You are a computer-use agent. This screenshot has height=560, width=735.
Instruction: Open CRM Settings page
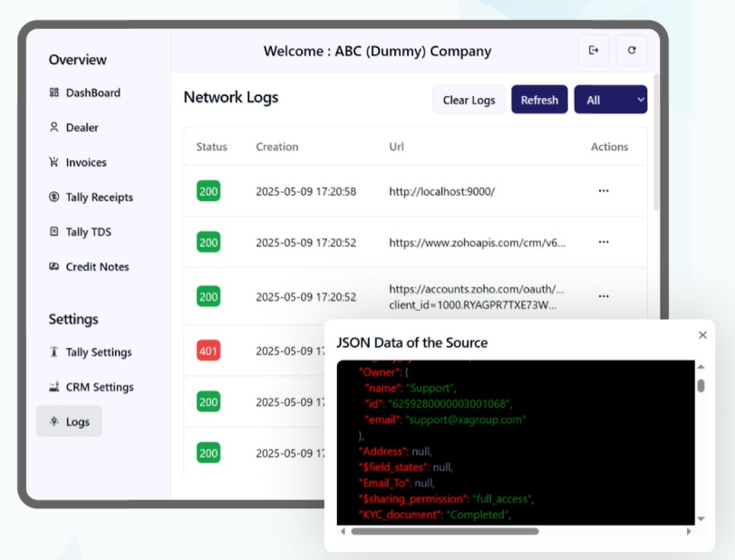click(x=99, y=387)
